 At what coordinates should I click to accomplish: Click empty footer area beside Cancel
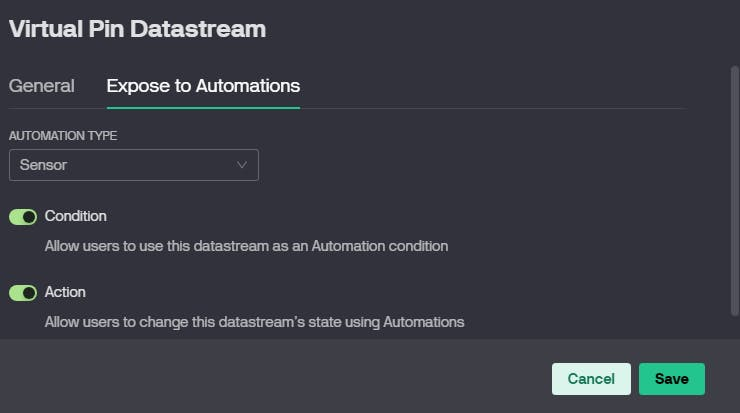tap(300, 379)
